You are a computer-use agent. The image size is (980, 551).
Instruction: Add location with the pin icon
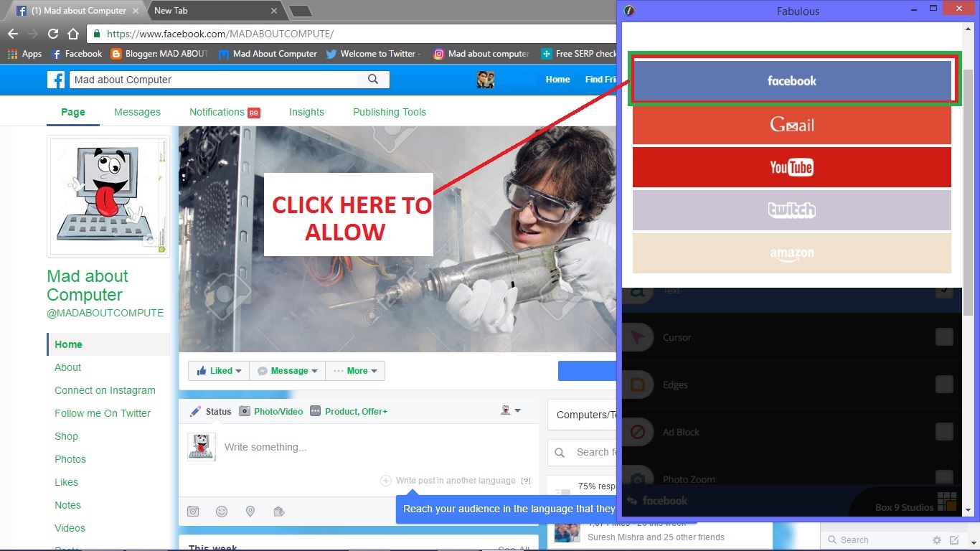(250, 512)
